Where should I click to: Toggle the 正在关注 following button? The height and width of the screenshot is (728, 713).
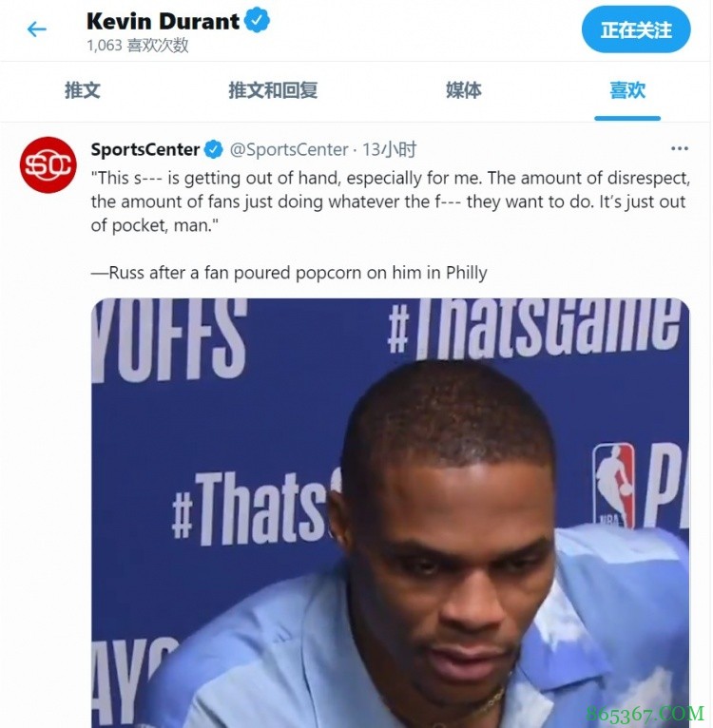tap(636, 29)
